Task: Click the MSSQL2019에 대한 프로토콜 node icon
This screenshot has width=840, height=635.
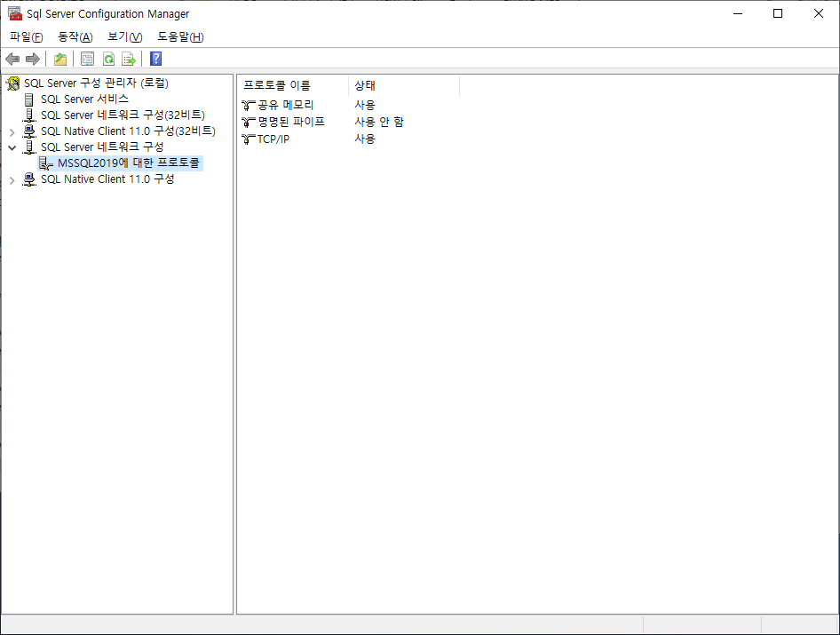Action: 46,163
